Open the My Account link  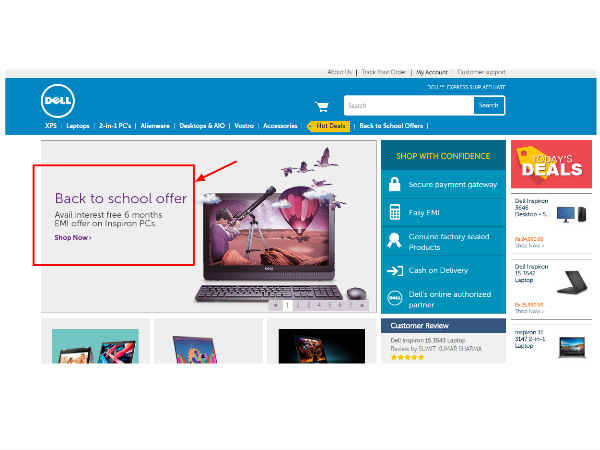click(431, 72)
